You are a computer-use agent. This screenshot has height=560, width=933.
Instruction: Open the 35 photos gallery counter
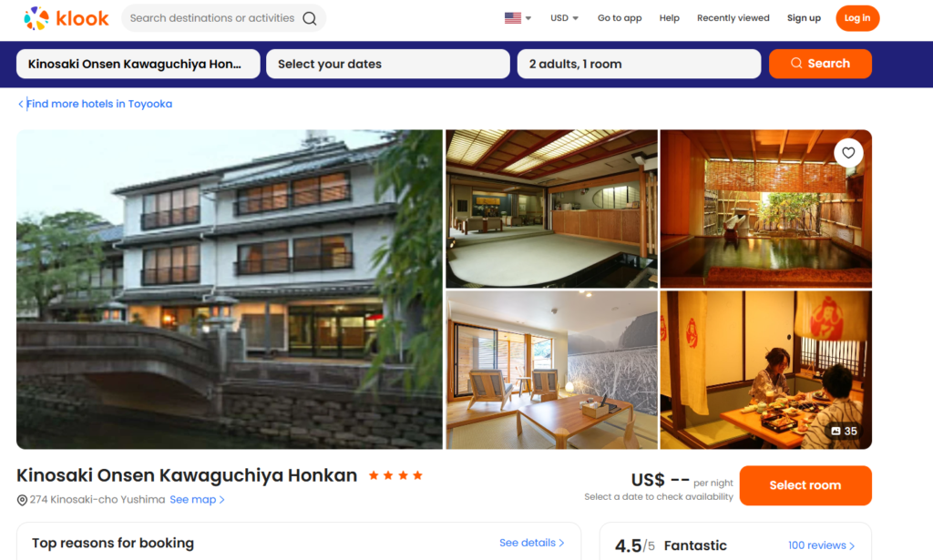pyautogui.click(x=844, y=431)
